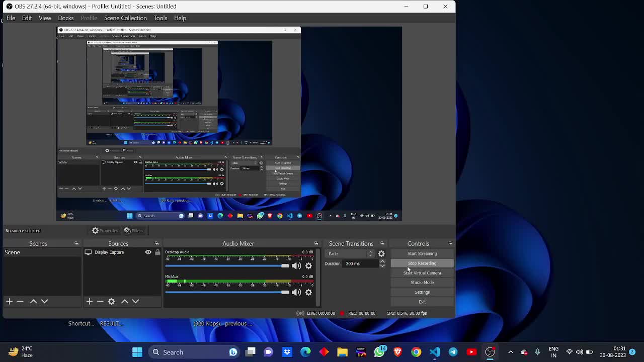Open the Docks menu
This screenshot has height=362, width=644.
coord(66,18)
